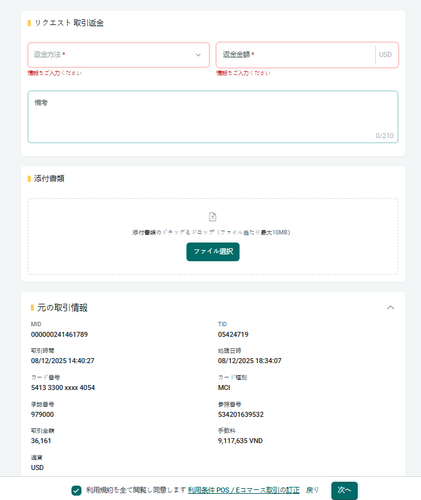Focus the 備考 remarks text area
This screenshot has height=500, width=421.
click(x=213, y=117)
